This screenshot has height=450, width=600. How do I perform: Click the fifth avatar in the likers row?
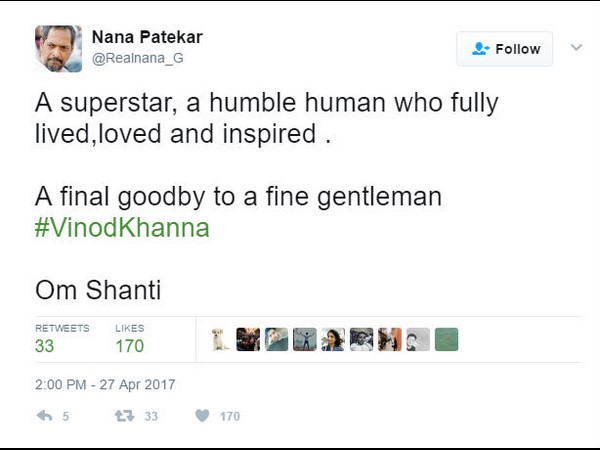pos(333,339)
